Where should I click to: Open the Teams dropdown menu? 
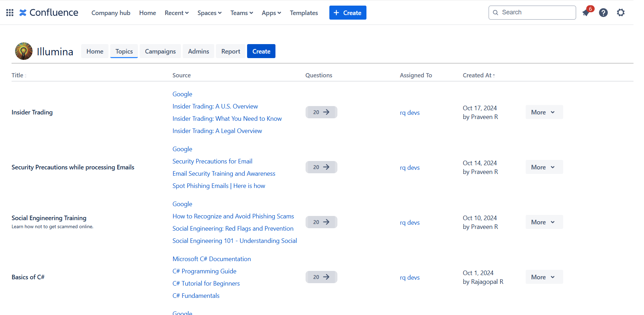click(x=241, y=13)
